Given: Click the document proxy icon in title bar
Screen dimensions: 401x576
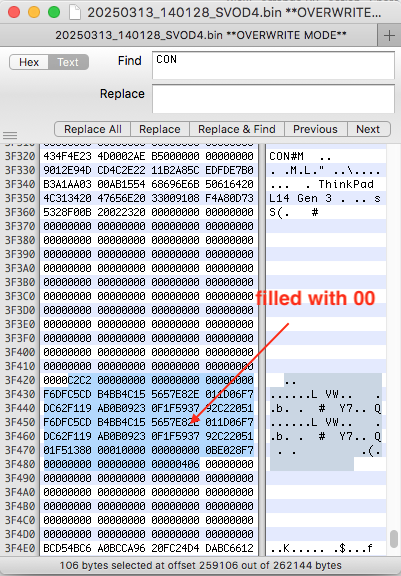Looking at the screenshot, I should pos(75,12).
